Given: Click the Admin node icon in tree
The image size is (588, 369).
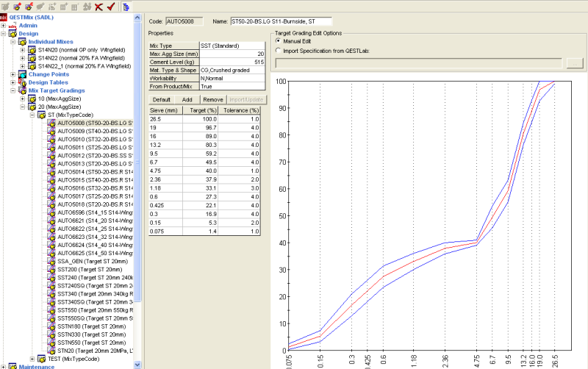Looking at the screenshot, I should (12, 25).
